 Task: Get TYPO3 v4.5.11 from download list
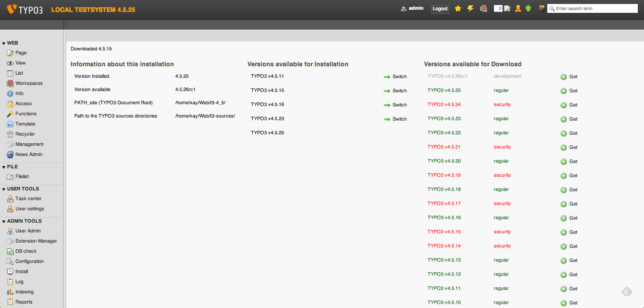(x=569, y=289)
